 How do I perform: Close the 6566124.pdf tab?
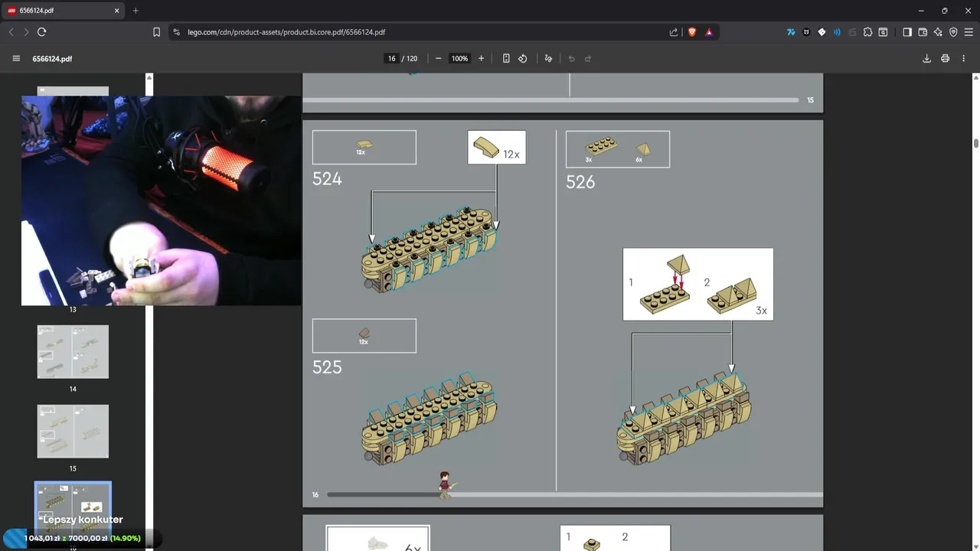point(117,11)
